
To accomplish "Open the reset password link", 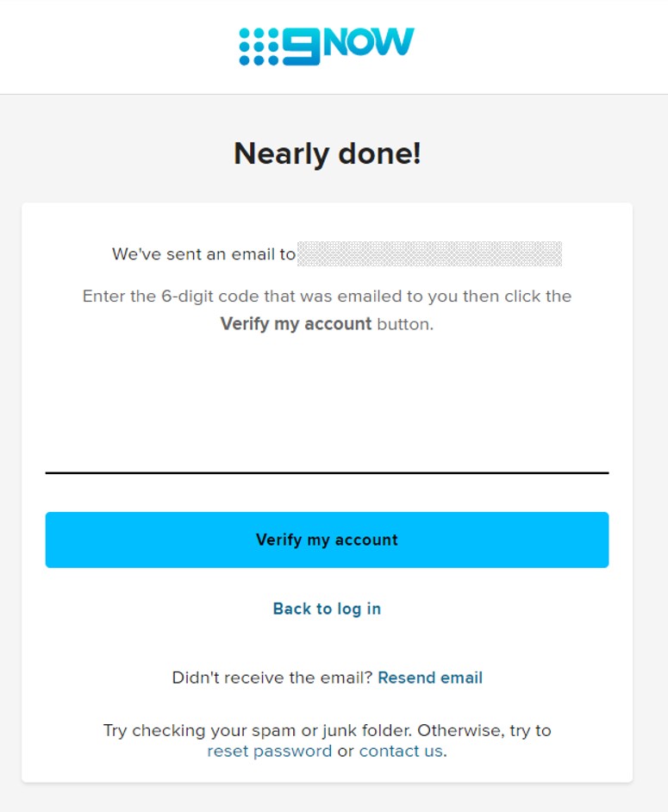I will click(269, 751).
